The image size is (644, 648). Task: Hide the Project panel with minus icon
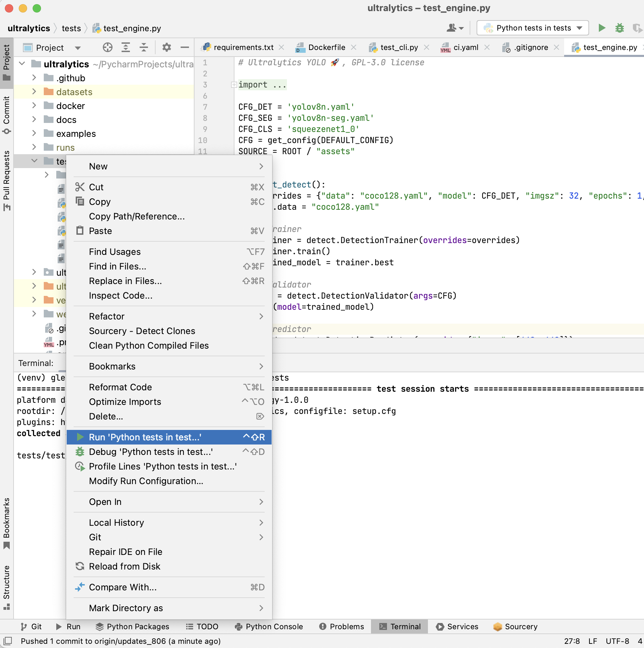click(184, 48)
